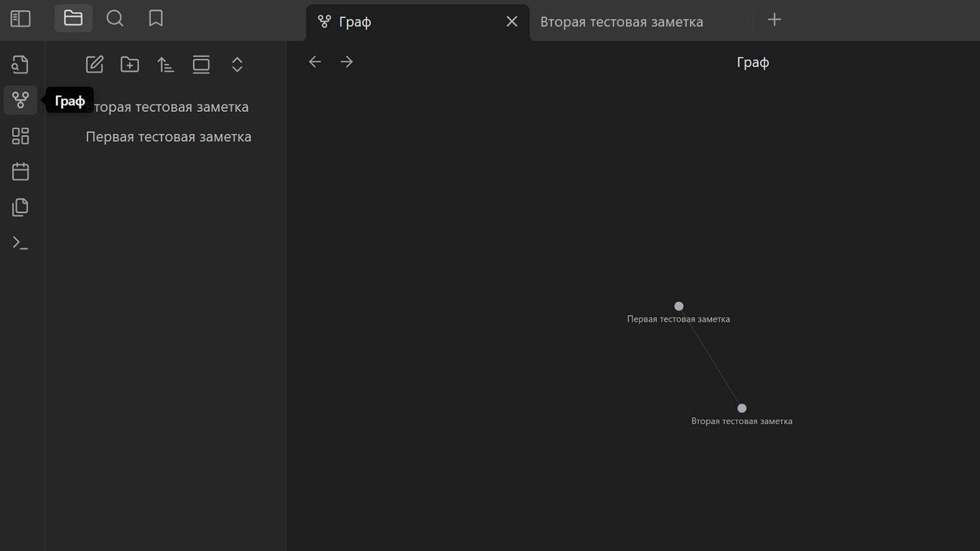Open the file explorer folder icon
Screen dimensions: 980x551
(73, 18)
